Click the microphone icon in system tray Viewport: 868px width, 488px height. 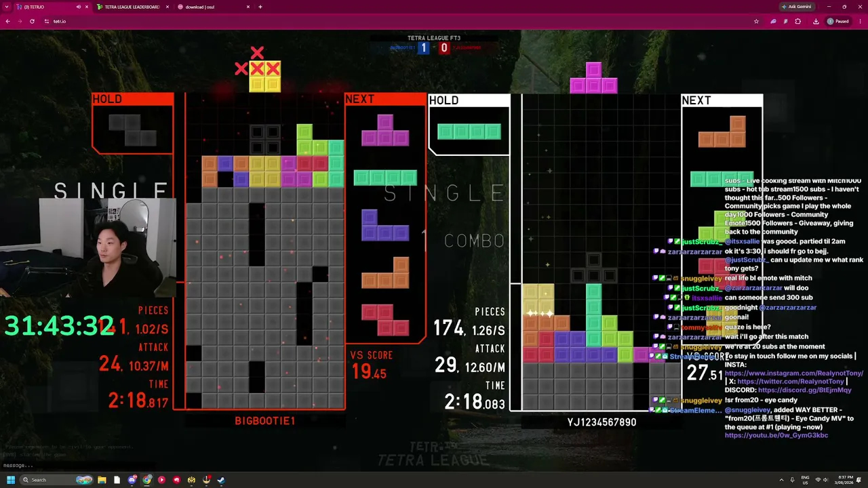793,480
